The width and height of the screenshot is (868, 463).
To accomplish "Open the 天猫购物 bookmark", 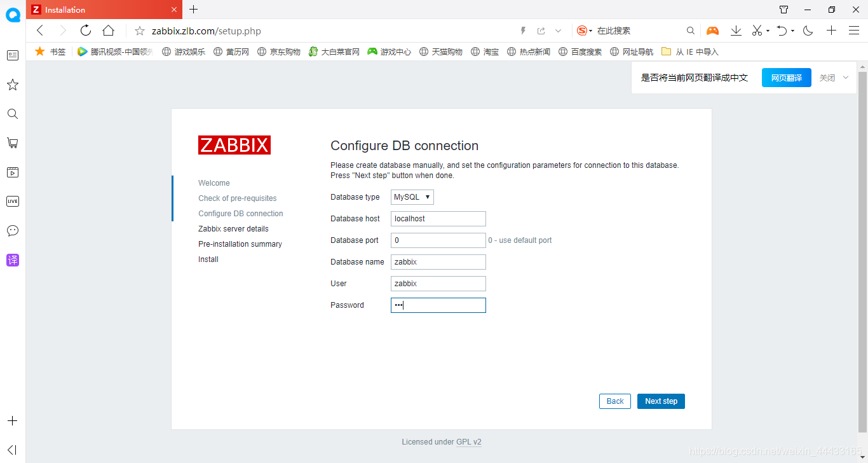I will coord(441,52).
